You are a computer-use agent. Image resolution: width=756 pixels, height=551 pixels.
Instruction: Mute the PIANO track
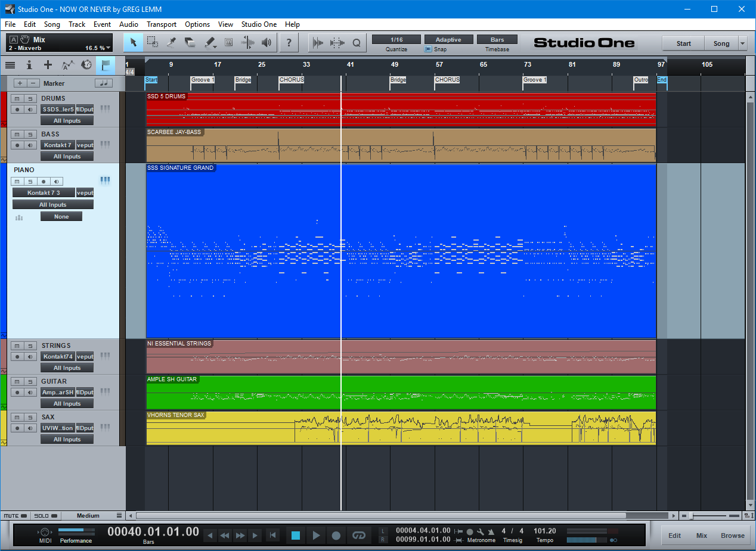point(18,182)
